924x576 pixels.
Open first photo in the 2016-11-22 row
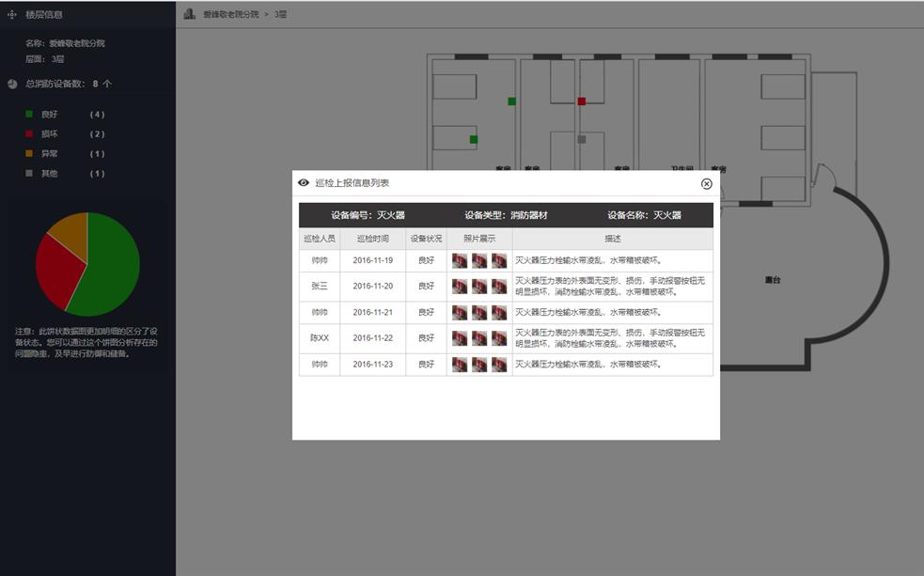pos(460,338)
